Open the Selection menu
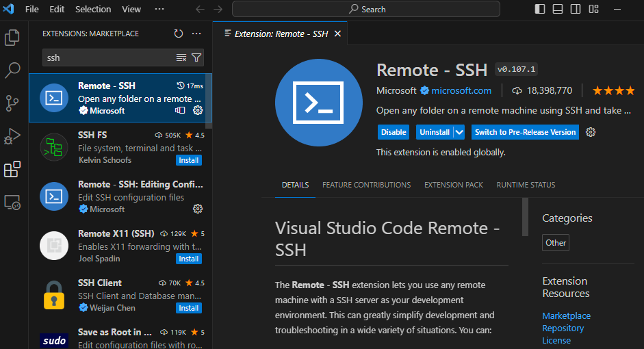 pos(93,9)
